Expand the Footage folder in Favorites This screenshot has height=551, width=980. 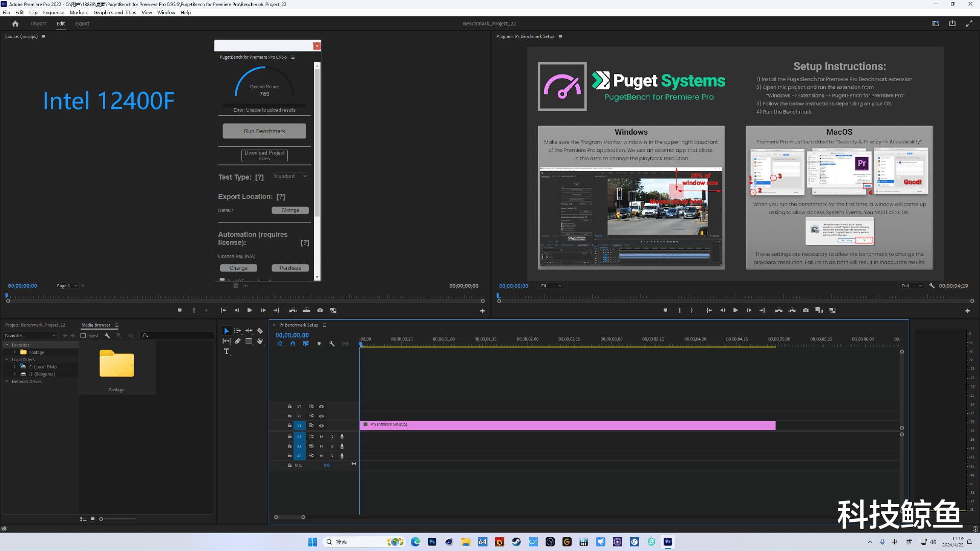tap(15, 352)
